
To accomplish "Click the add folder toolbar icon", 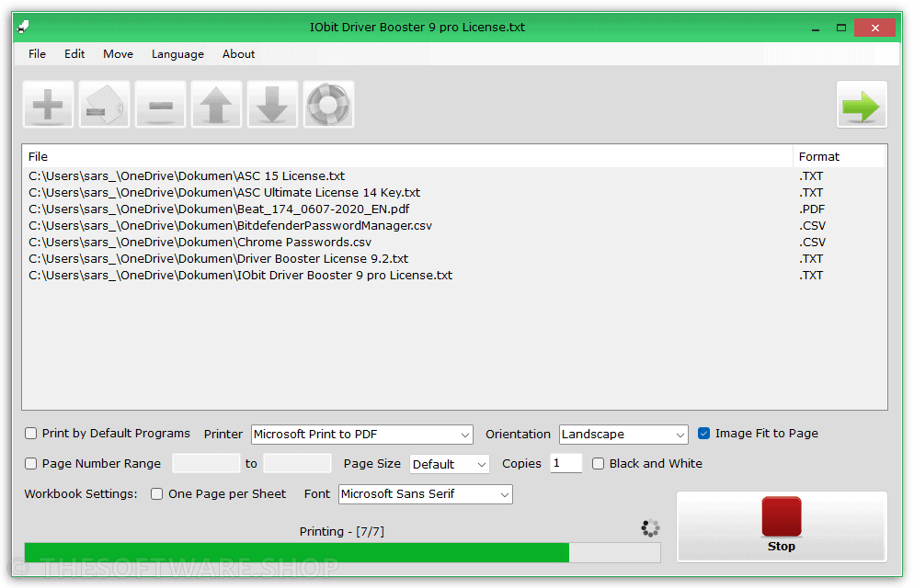I will 104,104.
